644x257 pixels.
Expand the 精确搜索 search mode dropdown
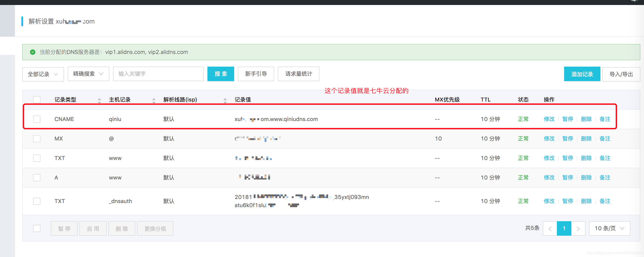click(x=88, y=74)
